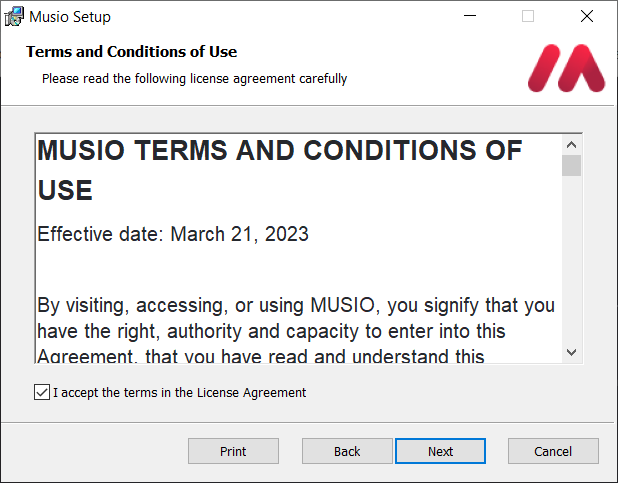Proceed with the Next button

[440, 451]
